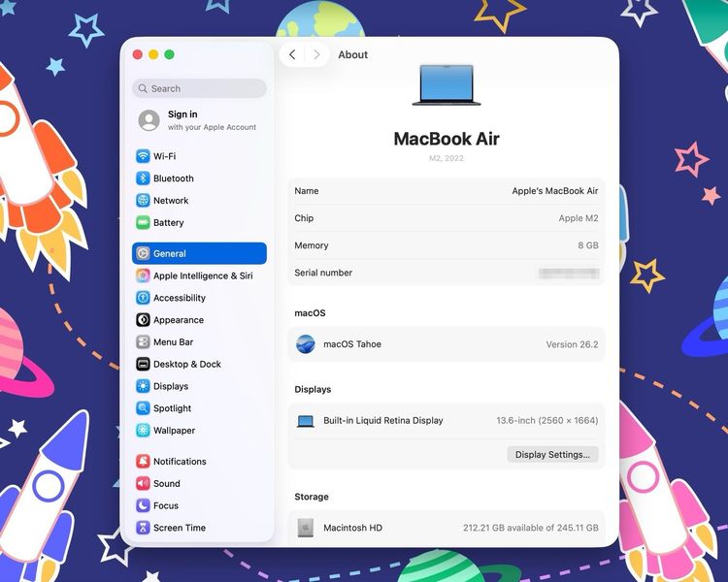This screenshot has height=582, width=728.
Task: Select the Network globe icon
Action: pos(143,201)
